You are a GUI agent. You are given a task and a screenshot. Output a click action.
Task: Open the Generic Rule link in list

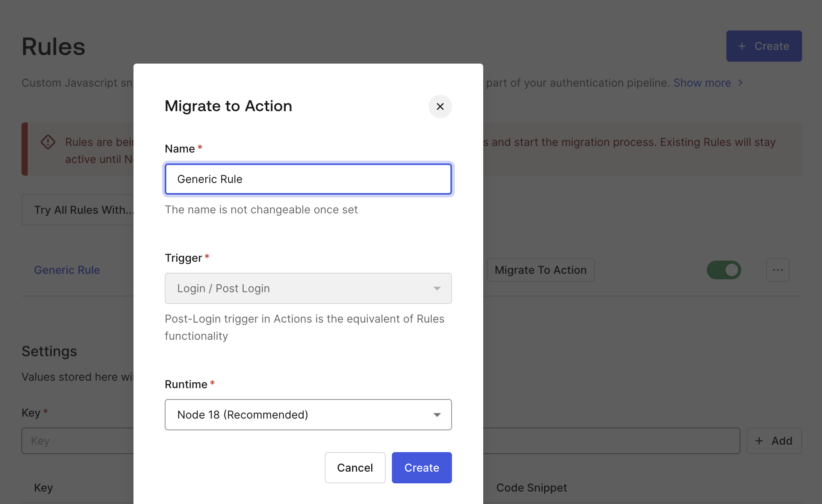click(67, 270)
